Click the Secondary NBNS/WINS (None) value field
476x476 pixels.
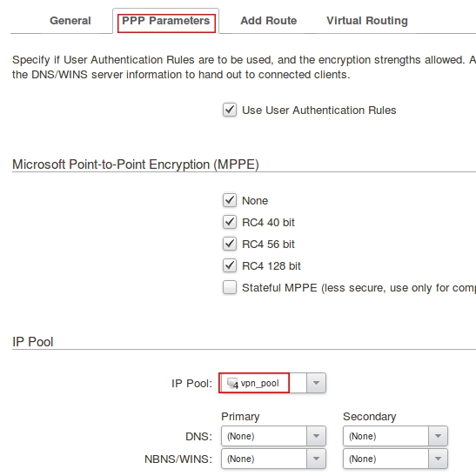coord(385,459)
